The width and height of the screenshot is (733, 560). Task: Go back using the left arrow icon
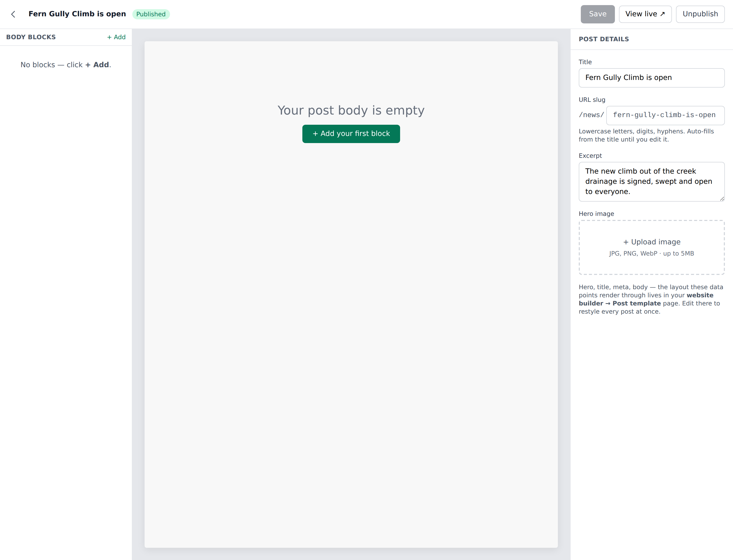click(x=13, y=14)
